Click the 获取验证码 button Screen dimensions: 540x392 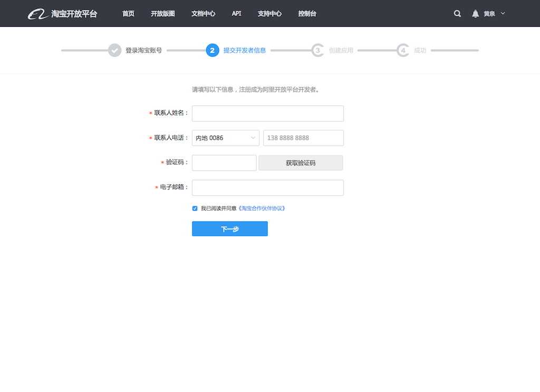(300, 162)
